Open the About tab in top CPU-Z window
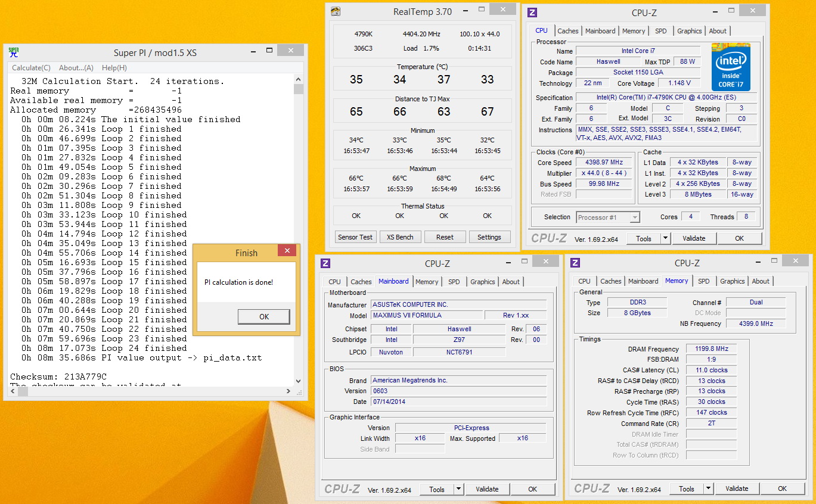This screenshot has height=504, width=816. pos(718,31)
